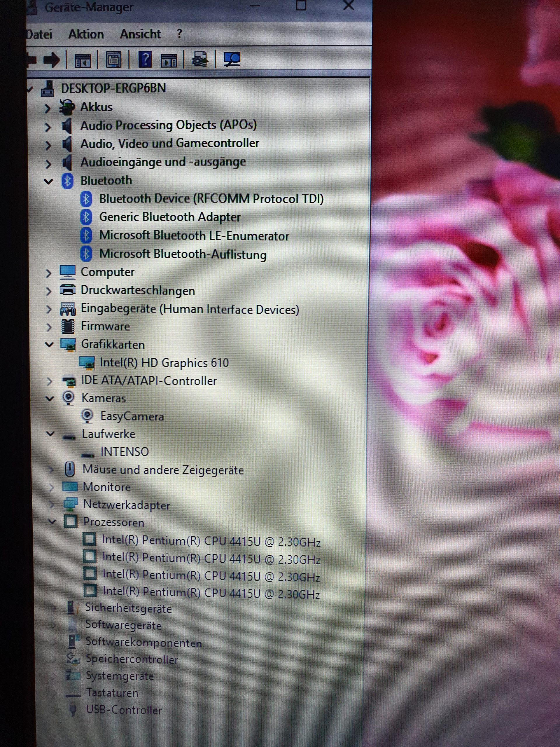
Task: Open the ? help menu
Action: [x=179, y=34]
